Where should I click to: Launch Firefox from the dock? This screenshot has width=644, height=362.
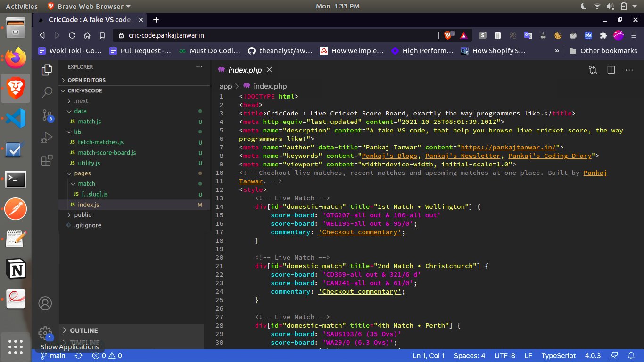point(16,58)
